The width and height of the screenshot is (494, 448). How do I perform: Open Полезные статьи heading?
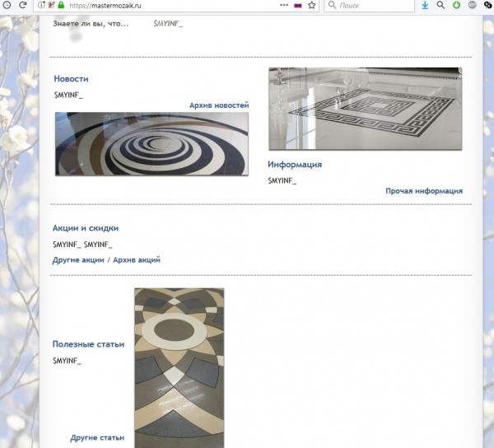tap(89, 344)
